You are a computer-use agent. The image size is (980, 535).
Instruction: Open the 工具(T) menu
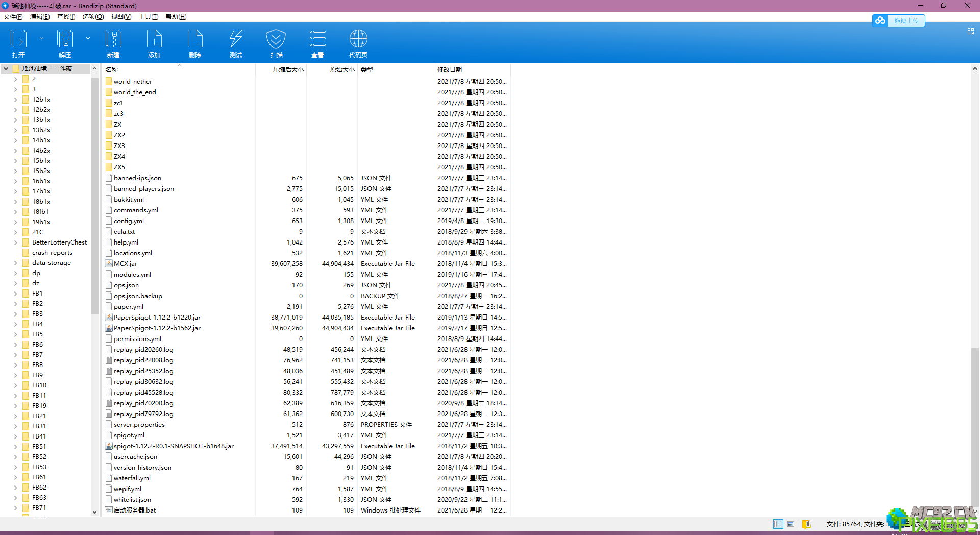[x=149, y=17]
